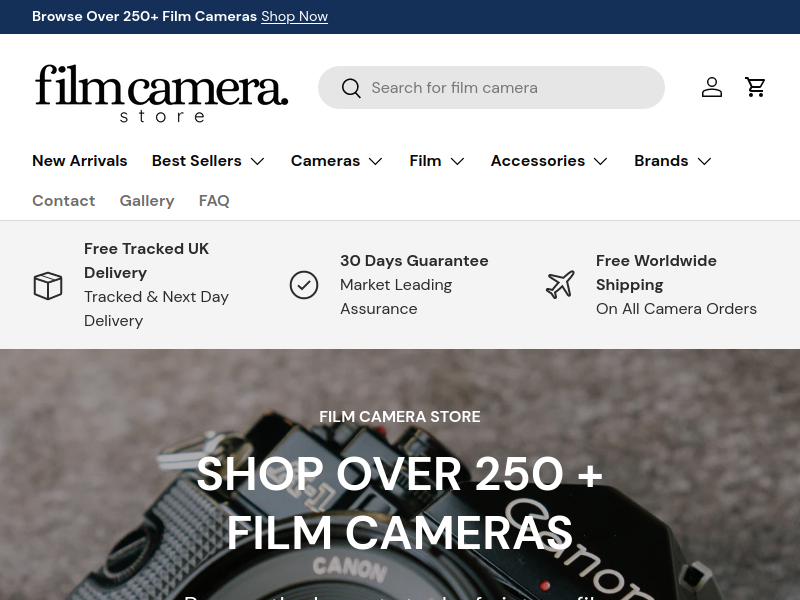
Task: Click the 30 Days Guarantee heading
Action: [x=414, y=261]
